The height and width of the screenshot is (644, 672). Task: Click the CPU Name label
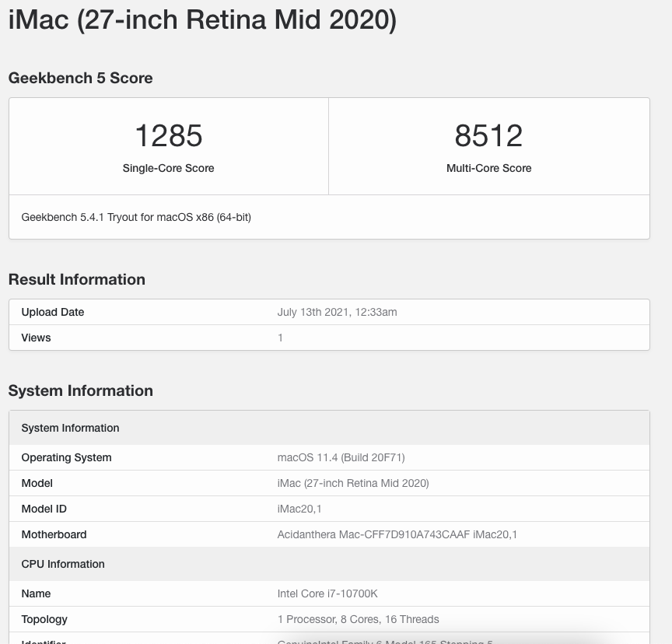36,594
